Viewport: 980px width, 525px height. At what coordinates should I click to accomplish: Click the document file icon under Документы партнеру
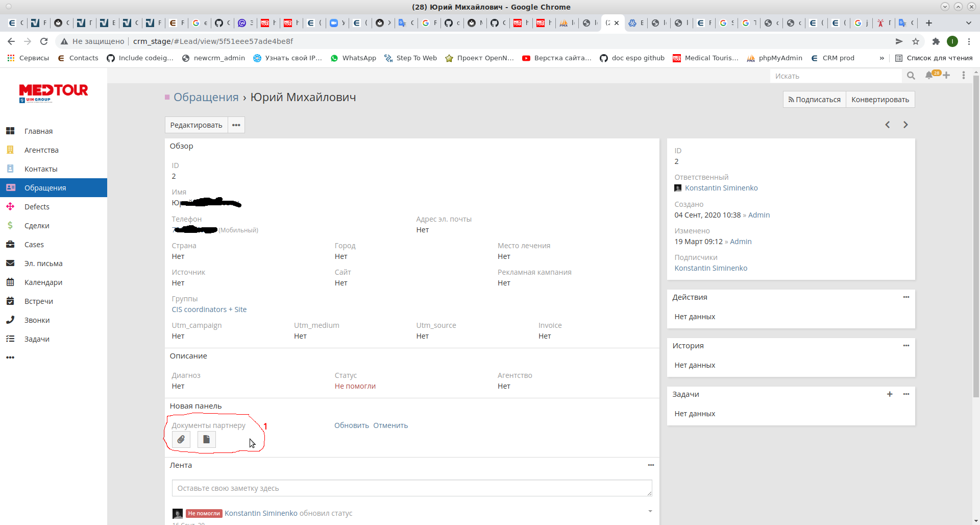(x=206, y=439)
